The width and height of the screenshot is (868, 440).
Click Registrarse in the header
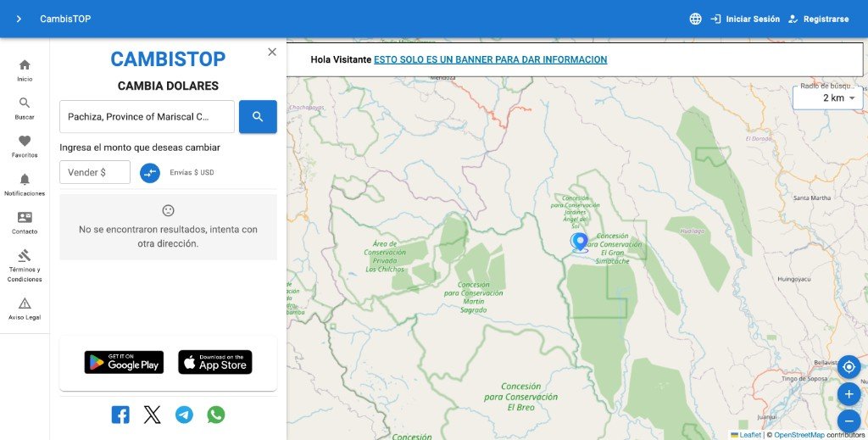818,19
